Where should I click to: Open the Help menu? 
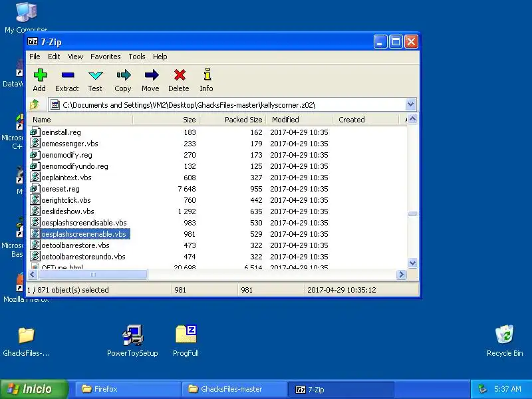click(x=160, y=57)
